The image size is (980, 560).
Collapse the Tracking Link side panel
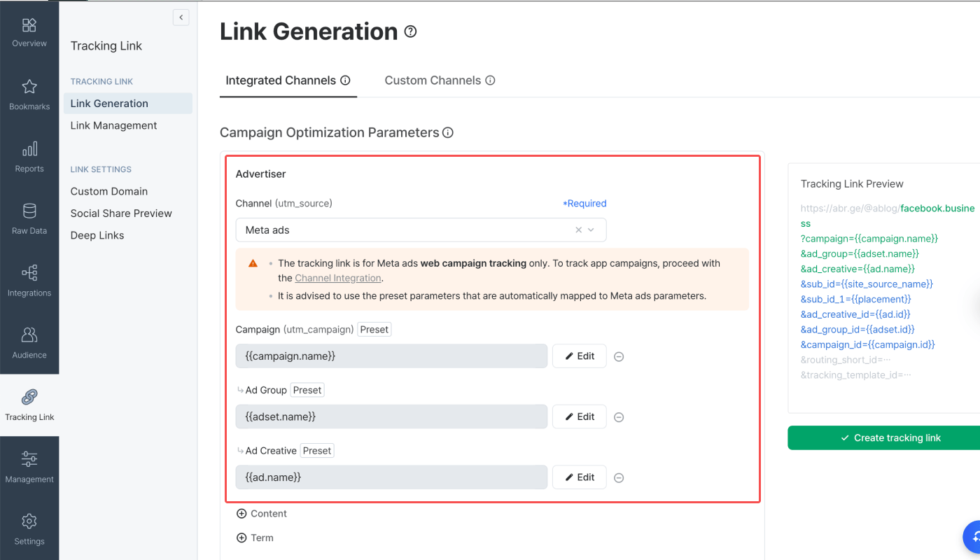[181, 17]
